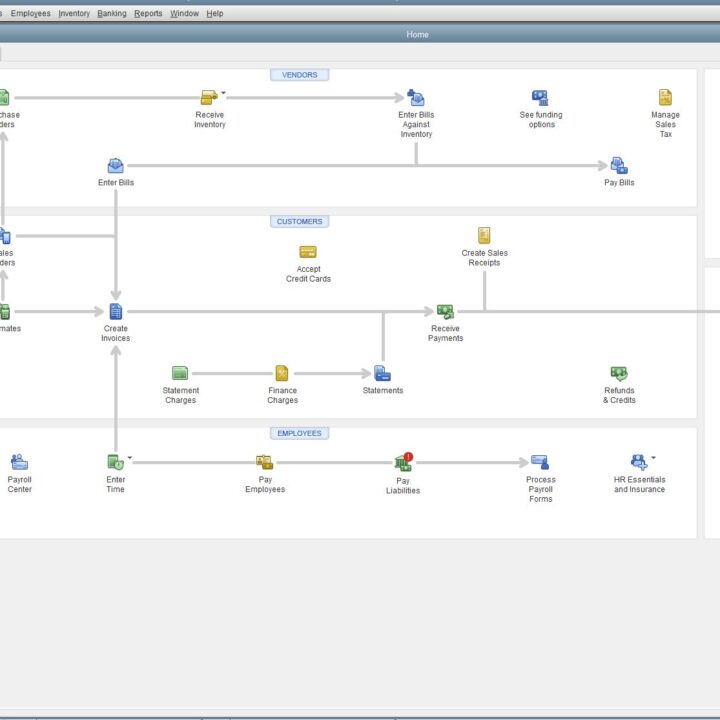This screenshot has height=720, width=720.
Task: Open the Manage Sales Tax icon
Action: click(x=665, y=97)
